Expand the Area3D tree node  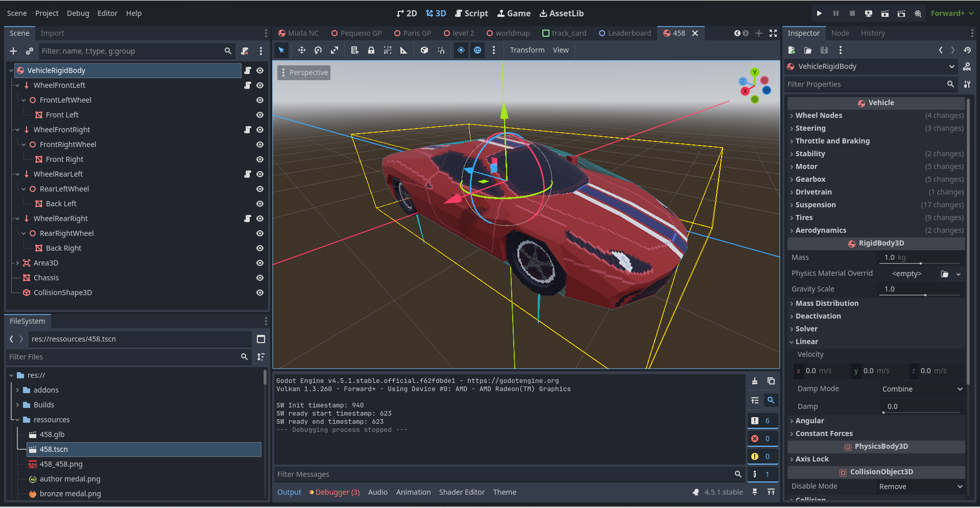pos(17,263)
